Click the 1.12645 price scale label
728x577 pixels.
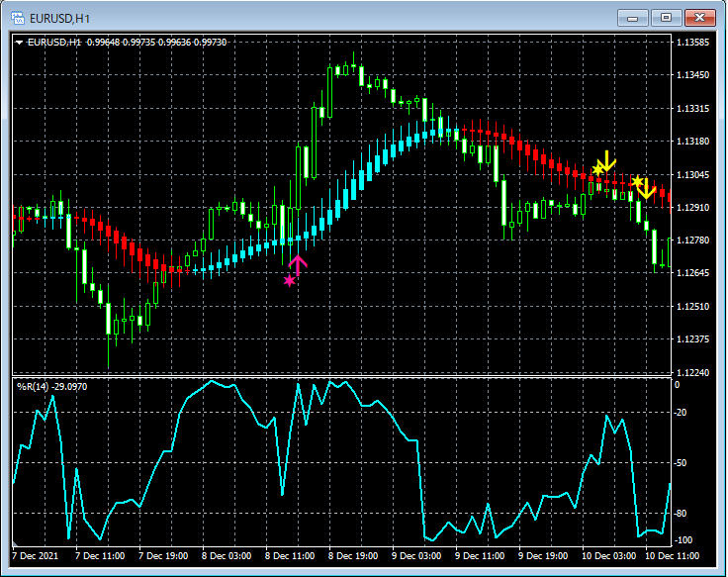[693, 273]
